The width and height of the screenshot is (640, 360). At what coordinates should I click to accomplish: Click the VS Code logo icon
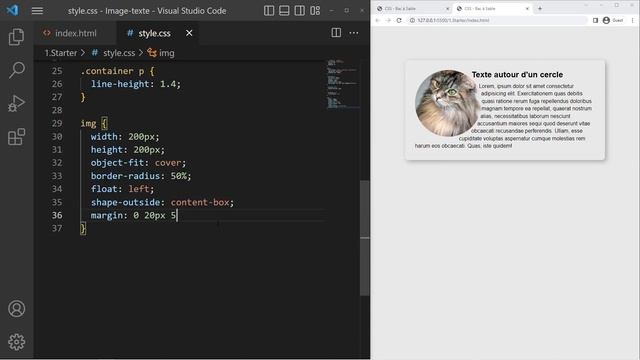click(x=12, y=10)
